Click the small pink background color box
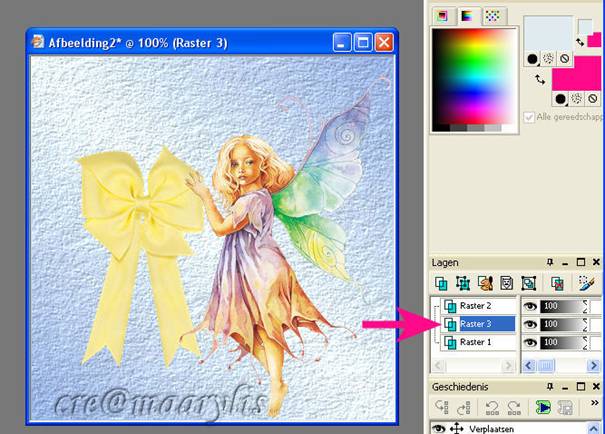 595,40
